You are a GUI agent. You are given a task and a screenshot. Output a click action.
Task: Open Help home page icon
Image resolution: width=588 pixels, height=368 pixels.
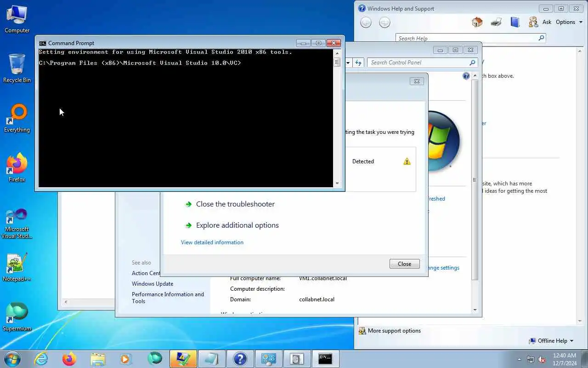pyautogui.click(x=477, y=22)
